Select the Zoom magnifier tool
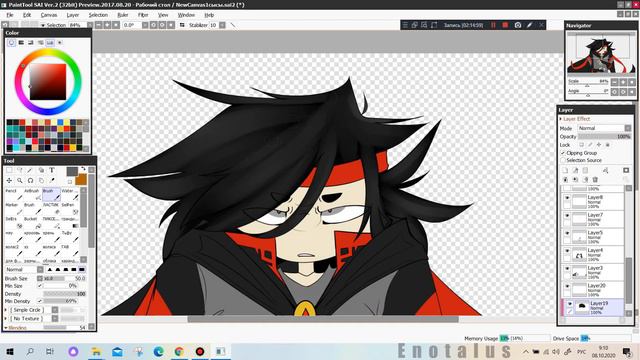The height and width of the screenshot is (360, 640). tap(19, 180)
